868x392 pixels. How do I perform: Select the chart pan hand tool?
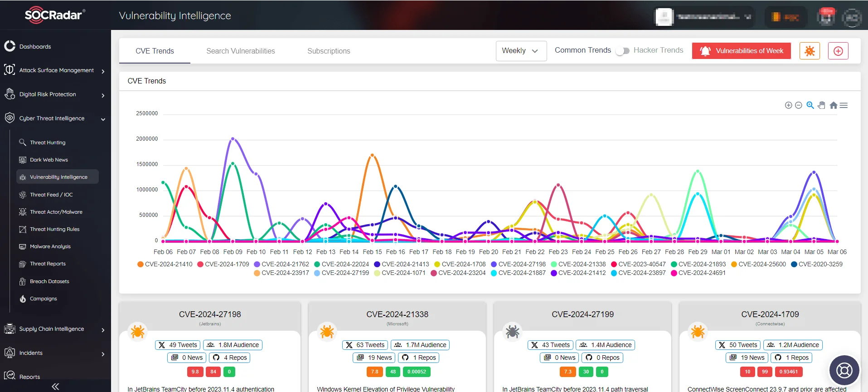821,105
